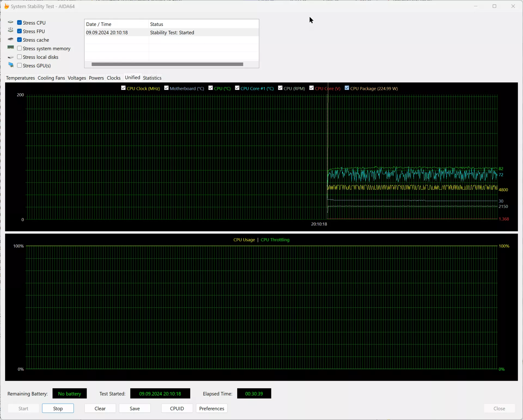Click the Save button
The height and width of the screenshot is (420, 523).
point(135,408)
